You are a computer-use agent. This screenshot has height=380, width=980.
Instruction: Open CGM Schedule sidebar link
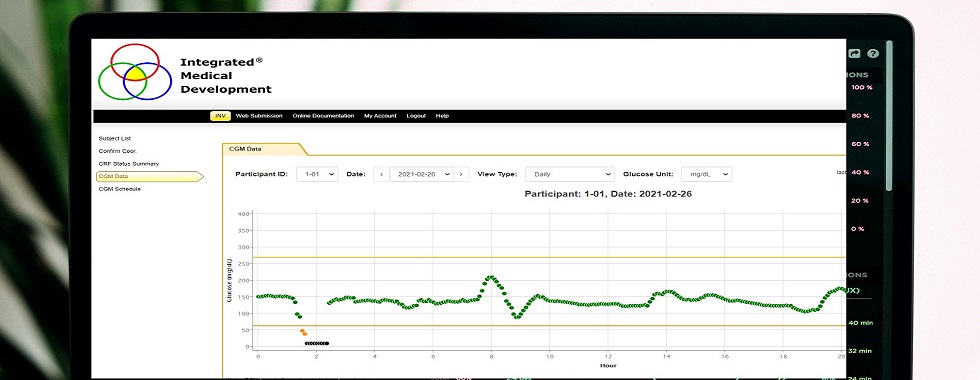[x=119, y=189]
